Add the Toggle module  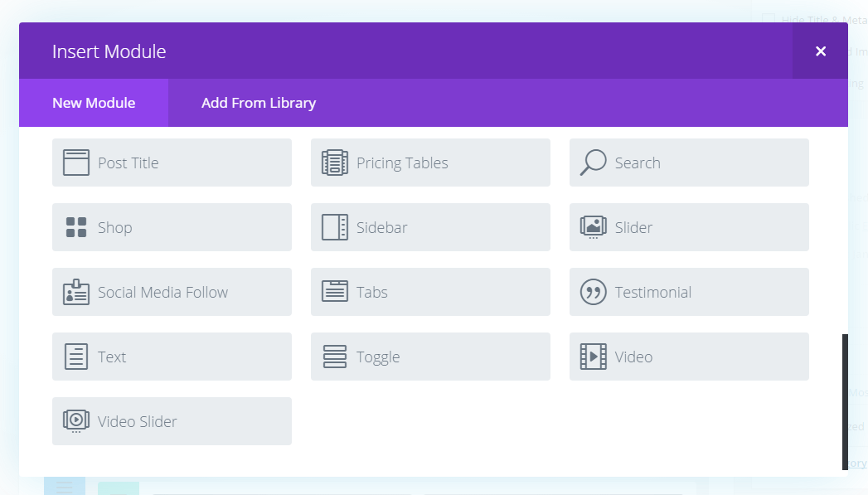pos(430,357)
